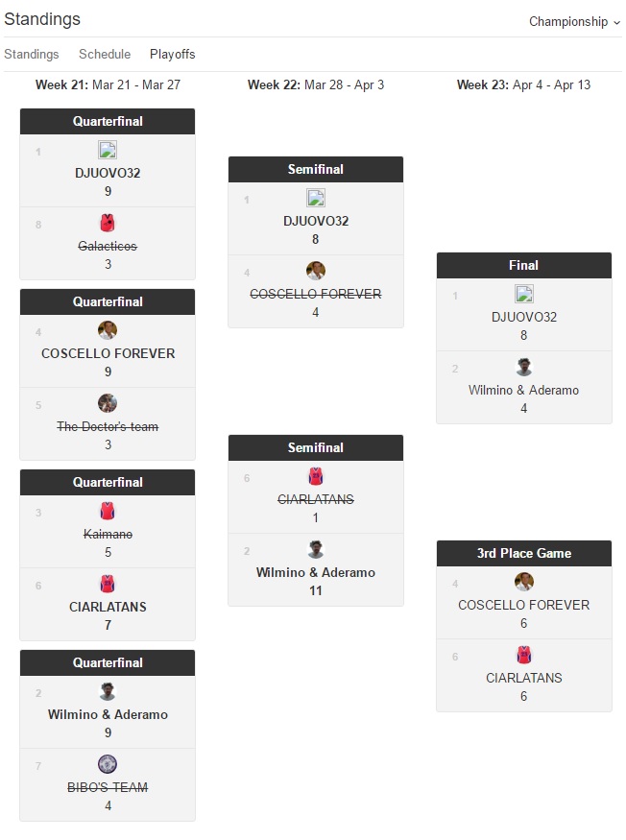Select the Playoffs tab
This screenshot has width=626, height=840.
172,54
